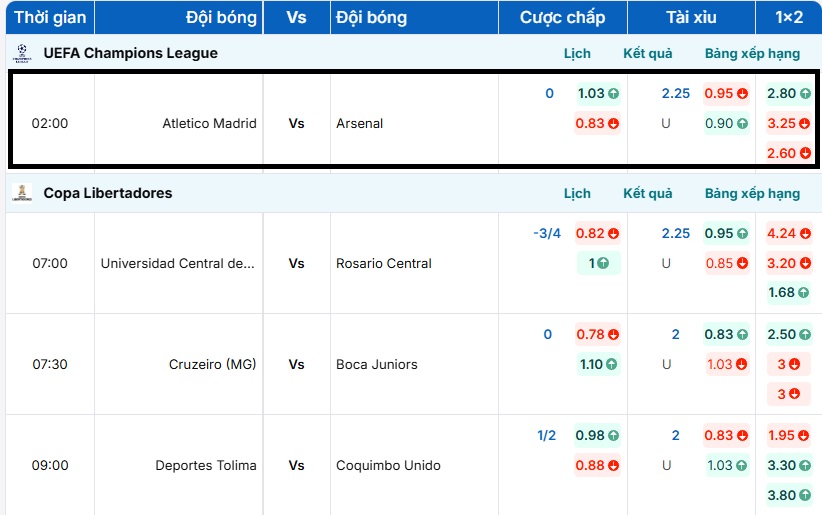
Task: Select Coquimbo Unido handicap odds 0.88
Action: [597, 465]
